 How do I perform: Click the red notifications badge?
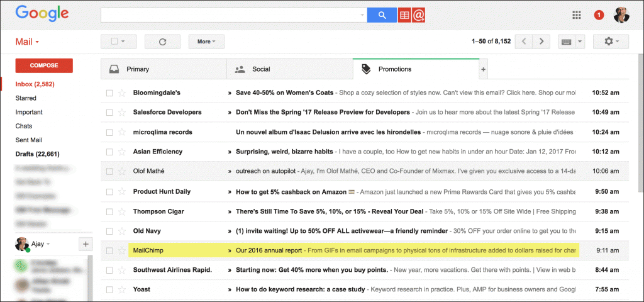coord(599,15)
